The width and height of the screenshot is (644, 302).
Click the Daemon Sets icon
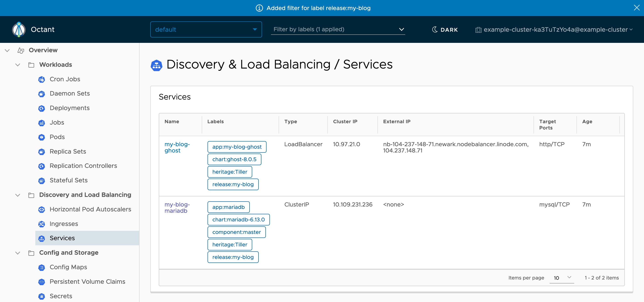click(x=42, y=93)
